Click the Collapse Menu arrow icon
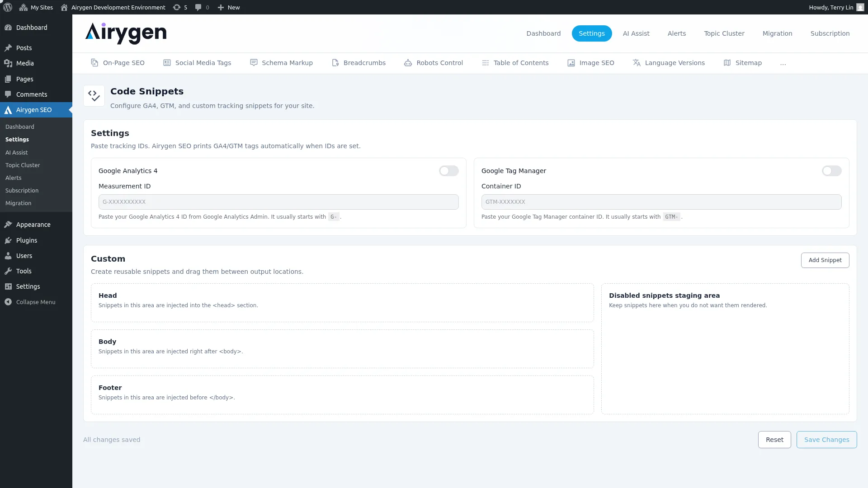The image size is (868, 488). coord(8,302)
